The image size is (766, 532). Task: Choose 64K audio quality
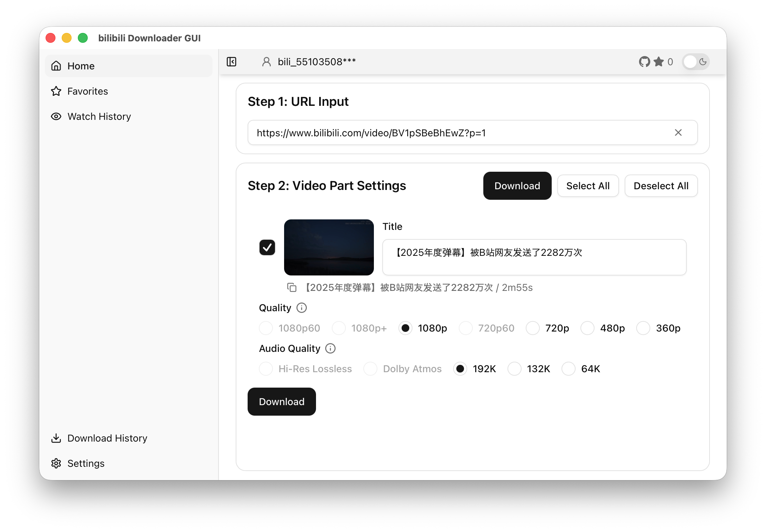(x=569, y=369)
